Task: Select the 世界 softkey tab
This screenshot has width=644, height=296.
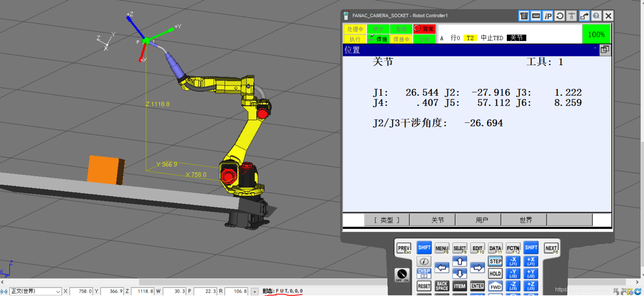Action: (x=524, y=220)
